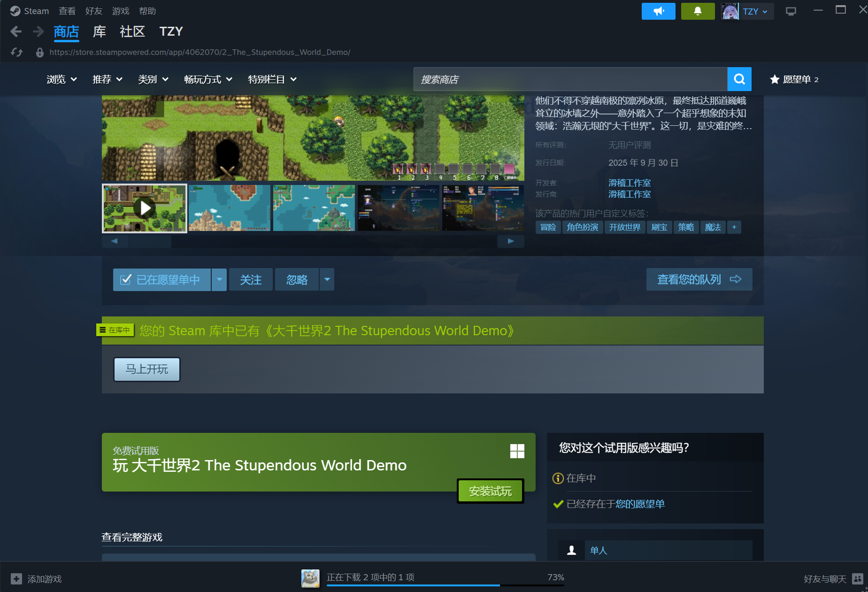868x592 pixels.
Task: Play the trailer video thumbnail
Action: click(x=145, y=208)
